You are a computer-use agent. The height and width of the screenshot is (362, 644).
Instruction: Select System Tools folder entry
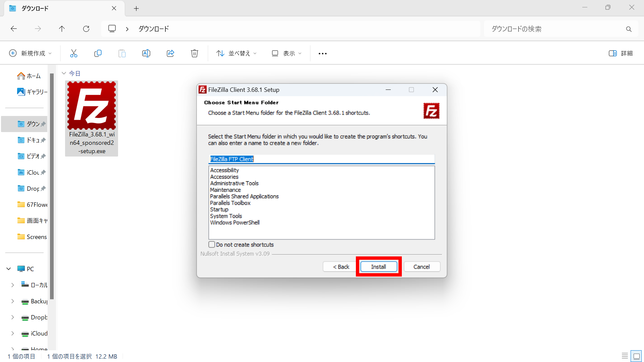point(226,216)
